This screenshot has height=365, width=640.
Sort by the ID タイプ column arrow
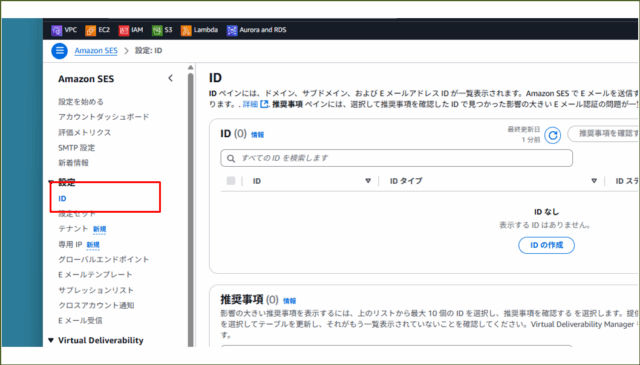pos(594,181)
